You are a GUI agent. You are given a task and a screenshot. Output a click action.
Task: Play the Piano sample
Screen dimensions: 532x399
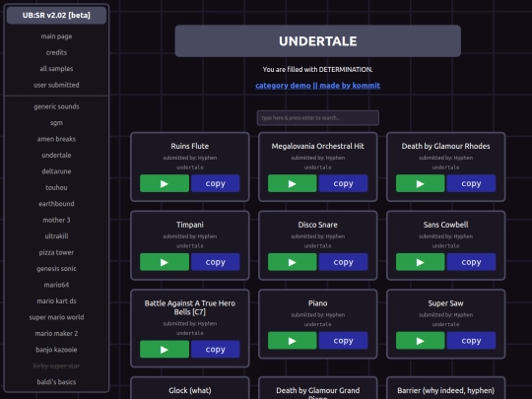point(293,341)
